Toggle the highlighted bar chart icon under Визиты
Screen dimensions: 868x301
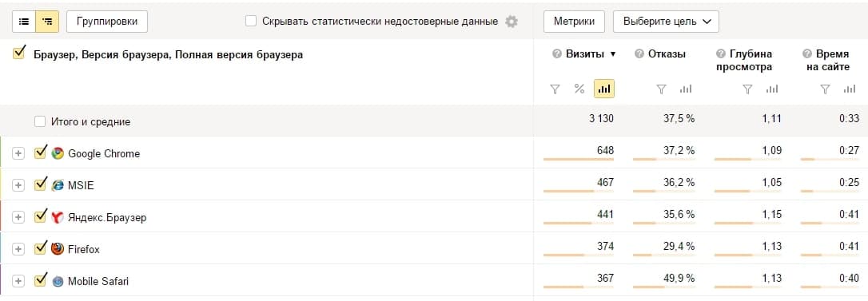[x=604, y=89]
